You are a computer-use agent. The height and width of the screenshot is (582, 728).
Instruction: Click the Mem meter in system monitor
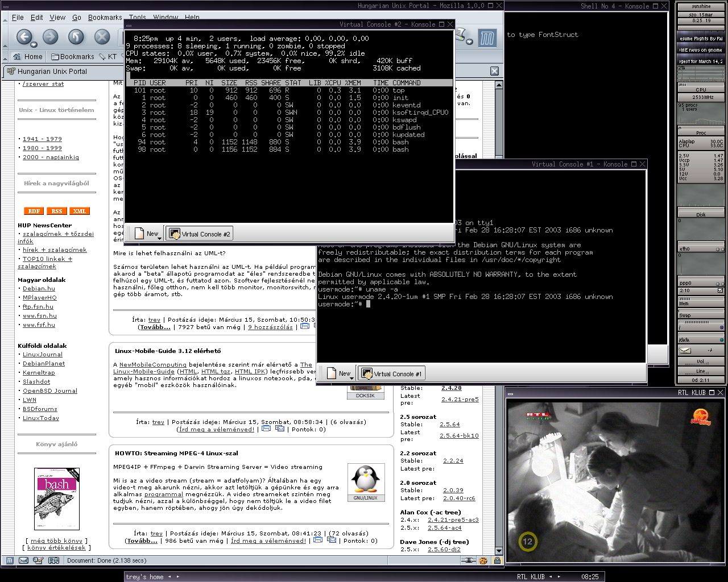(x=701, y=301)
